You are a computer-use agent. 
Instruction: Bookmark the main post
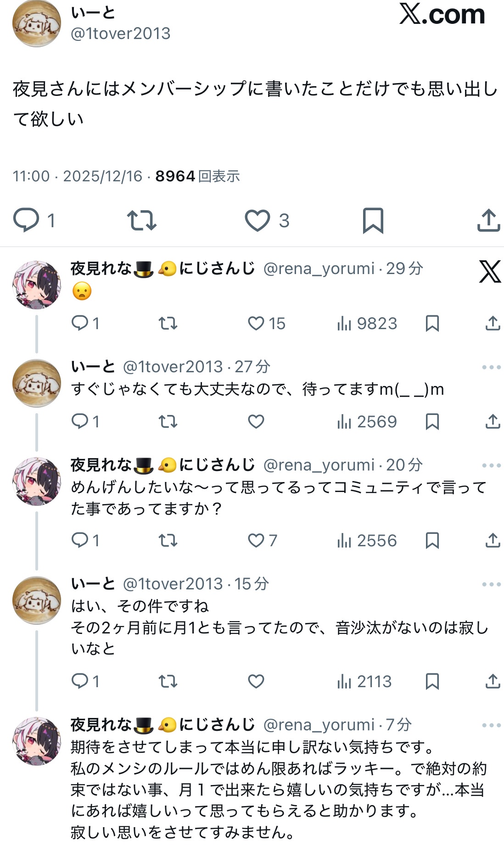point(373,220)
